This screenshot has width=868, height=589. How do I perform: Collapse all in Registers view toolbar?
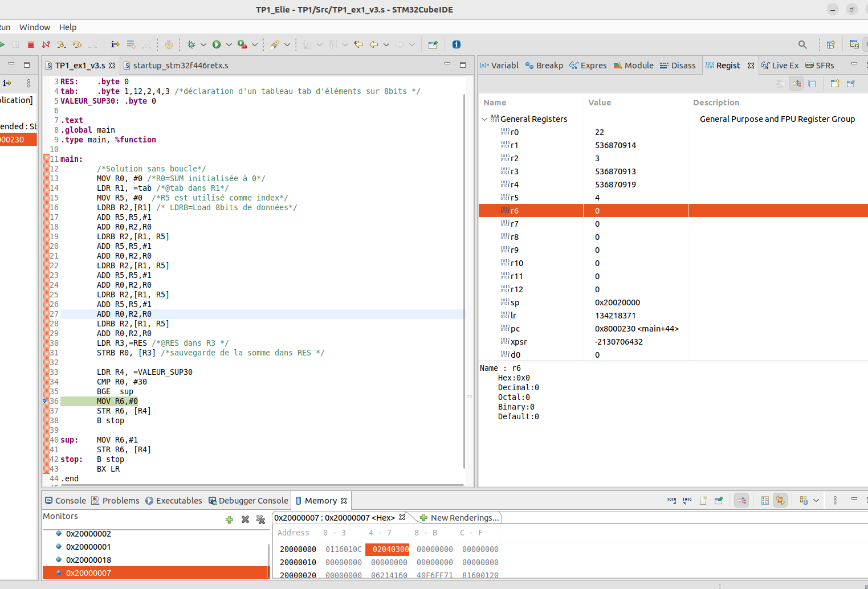(812, 84)
